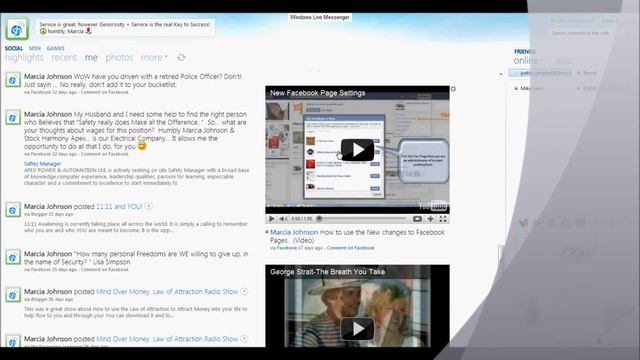Switch to the SOCIAL tab
Image resolution: width=640 pixels, height=360 pixels.
(14, 48)
